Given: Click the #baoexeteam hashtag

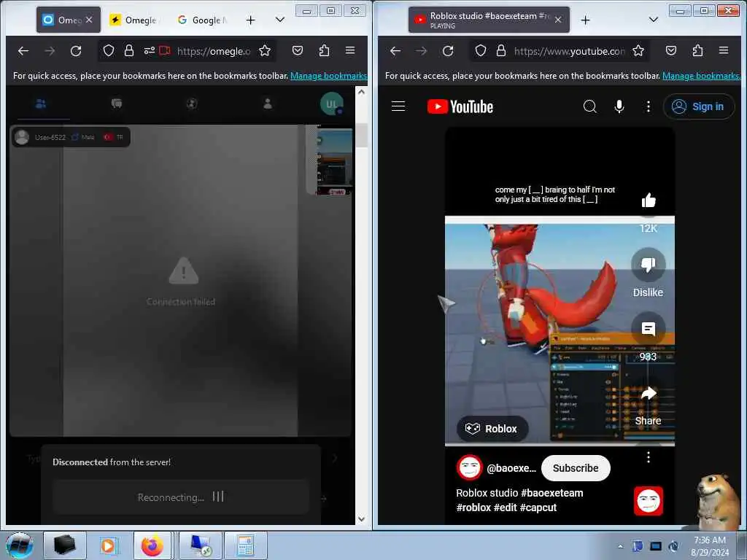Looking at the screenshot, I should tap(552, 493).
